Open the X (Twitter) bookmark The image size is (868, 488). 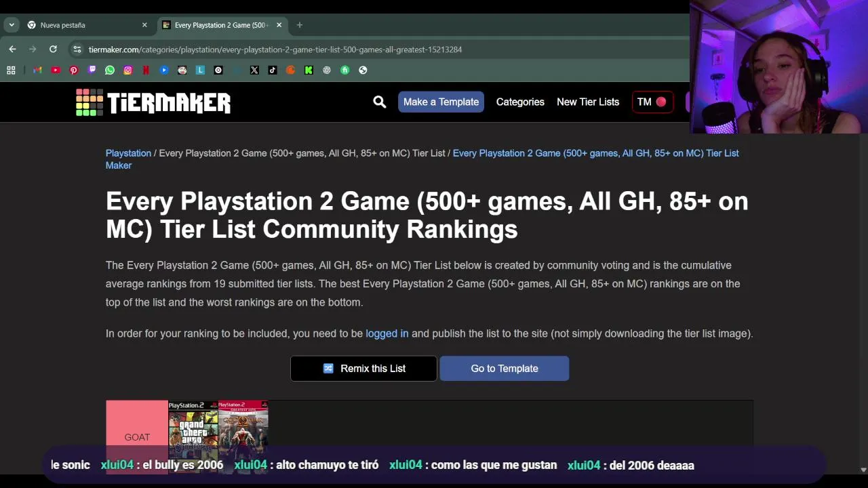point(254,70)
